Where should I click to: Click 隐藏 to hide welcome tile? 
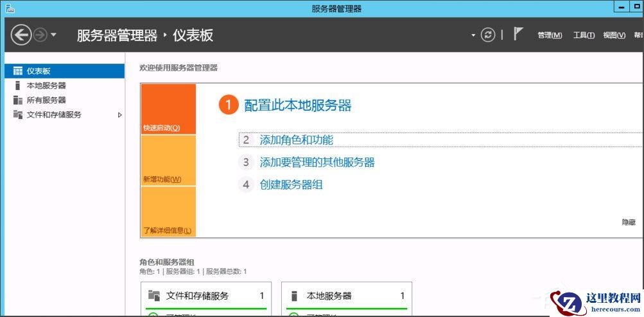[629, 222]
